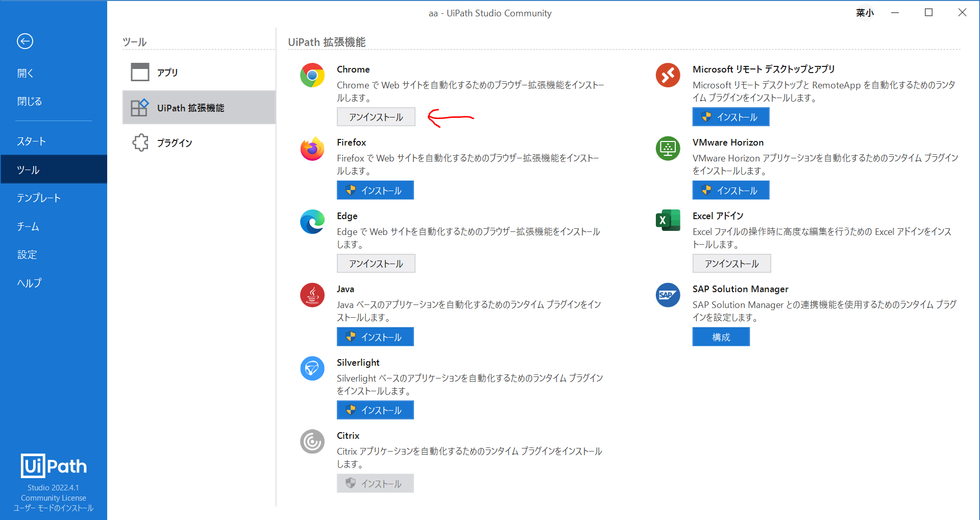The height and width of the screenshot is (520, 980).
Task: Uninstall the Edge extension
Action: [x=376, y=264]
